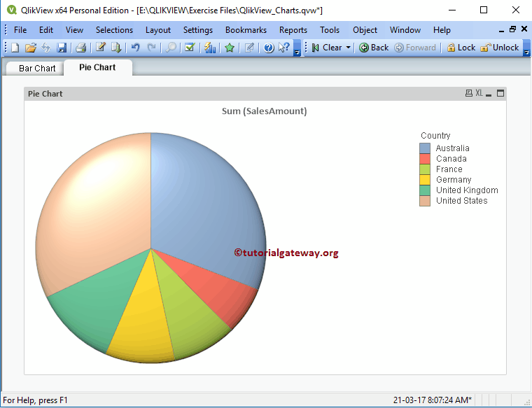Minimize the inner document window

coord(501,31)
